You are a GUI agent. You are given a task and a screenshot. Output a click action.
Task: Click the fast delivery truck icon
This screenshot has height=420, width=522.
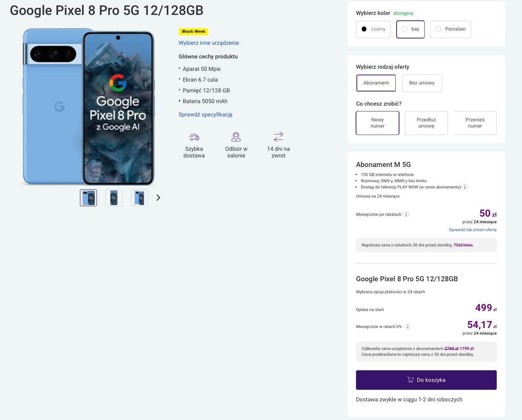(x=194, y=137)
